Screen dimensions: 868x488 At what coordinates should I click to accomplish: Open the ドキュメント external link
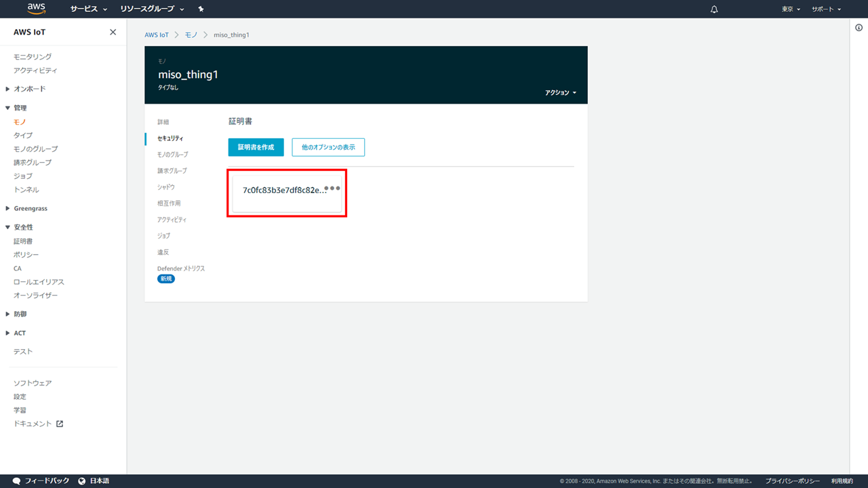coord(38,424)
